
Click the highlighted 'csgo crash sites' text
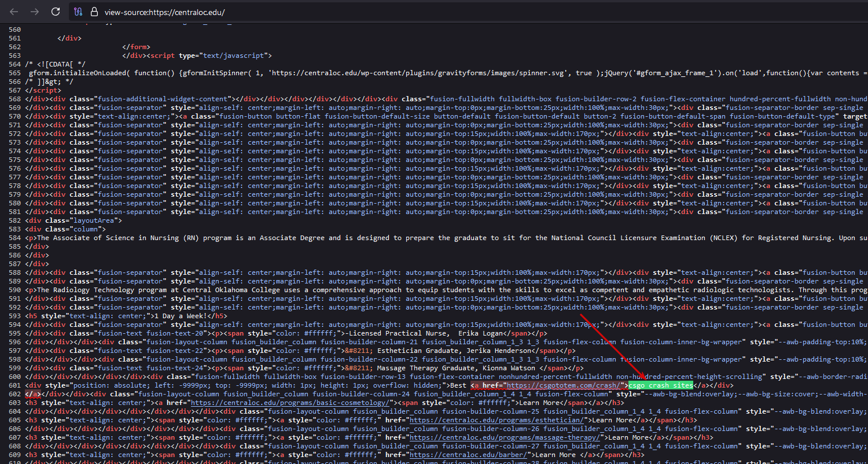[x=661, y=385]
